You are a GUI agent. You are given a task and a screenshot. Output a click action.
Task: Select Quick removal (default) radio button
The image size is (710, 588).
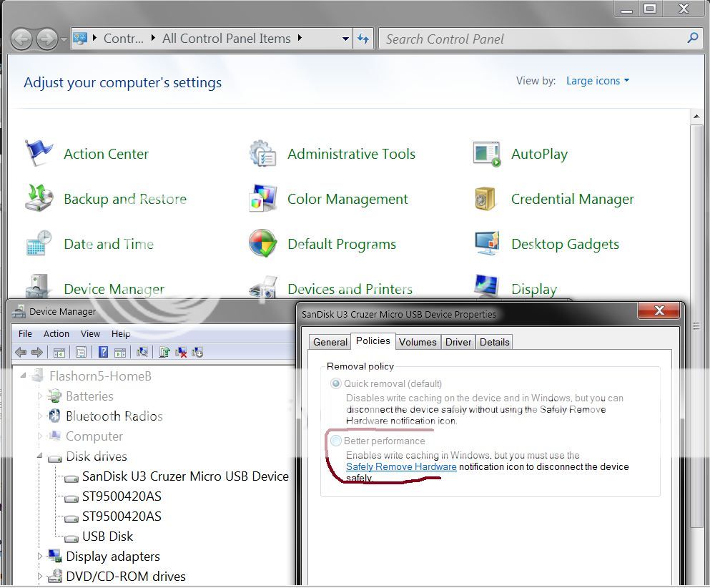(x=335, y=383)
